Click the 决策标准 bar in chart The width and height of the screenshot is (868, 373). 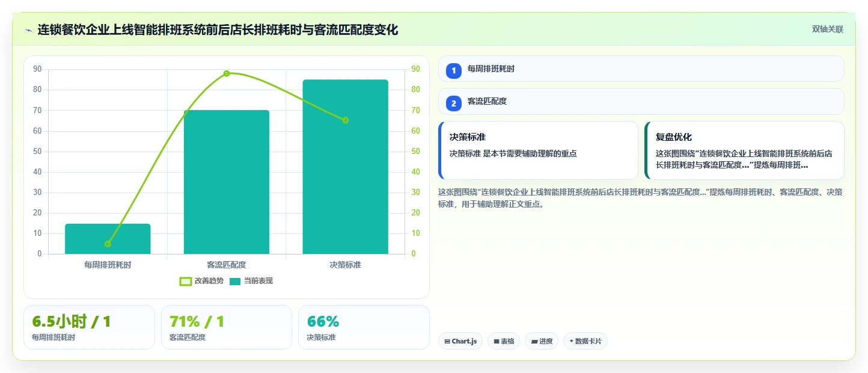coord(345,167)
